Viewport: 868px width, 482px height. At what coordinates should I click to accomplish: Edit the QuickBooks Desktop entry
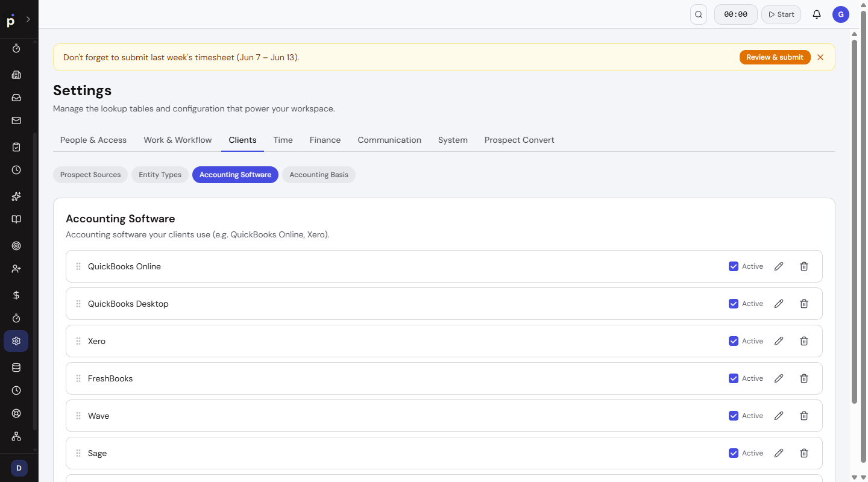[779, 304]
